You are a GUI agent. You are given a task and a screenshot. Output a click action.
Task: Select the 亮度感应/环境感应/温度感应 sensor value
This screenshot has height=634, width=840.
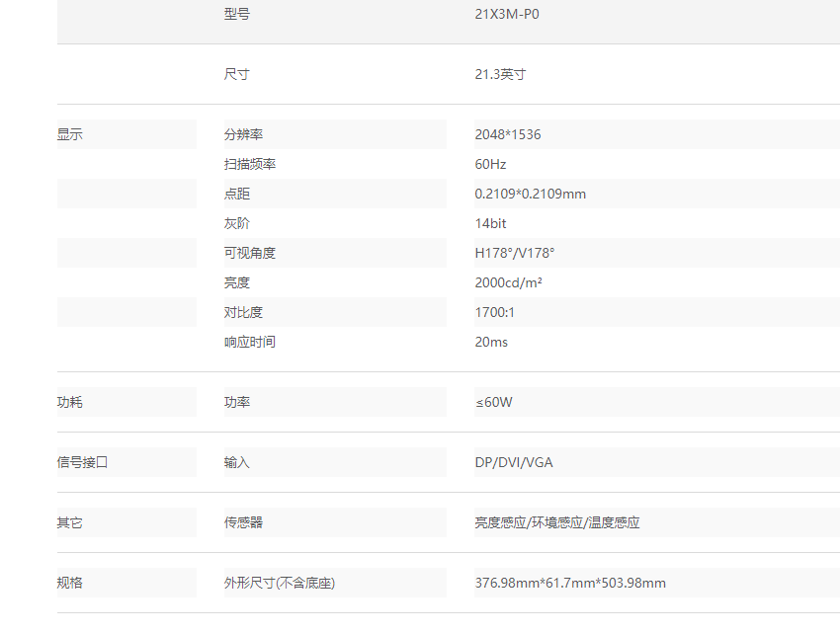pyautogui.click(x=557, y=522)
